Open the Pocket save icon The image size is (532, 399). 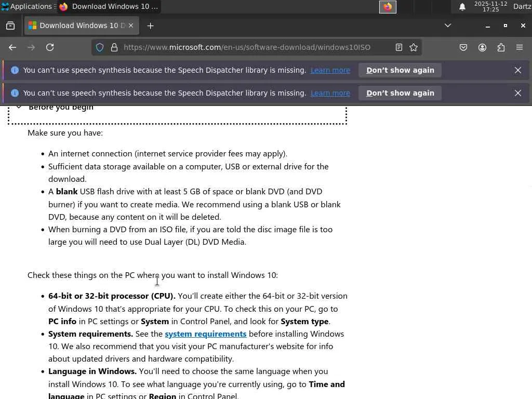point(463,47)
